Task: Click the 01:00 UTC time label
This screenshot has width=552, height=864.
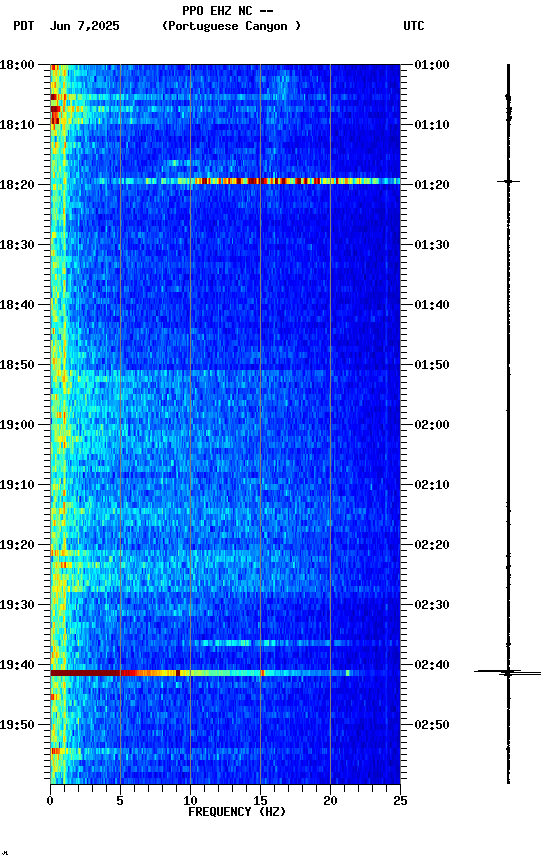Action: pyautogui.click(x=432, y=65)
